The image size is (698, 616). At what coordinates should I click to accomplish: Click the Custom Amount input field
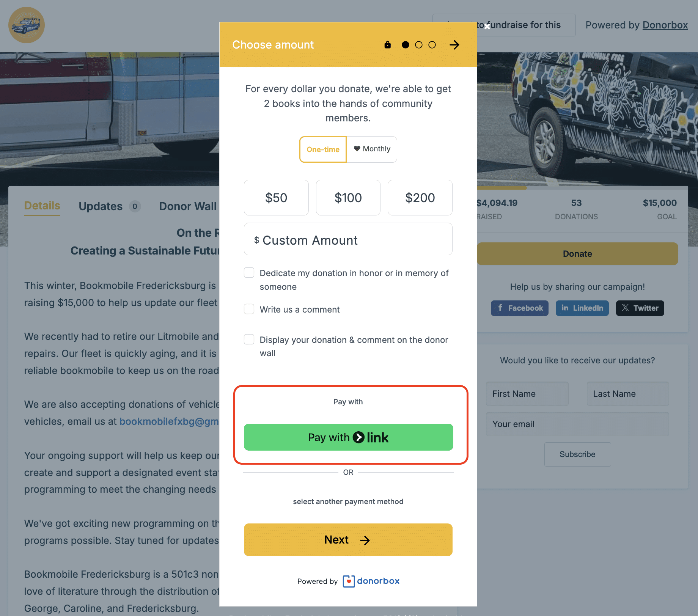(x=348, y=239)
